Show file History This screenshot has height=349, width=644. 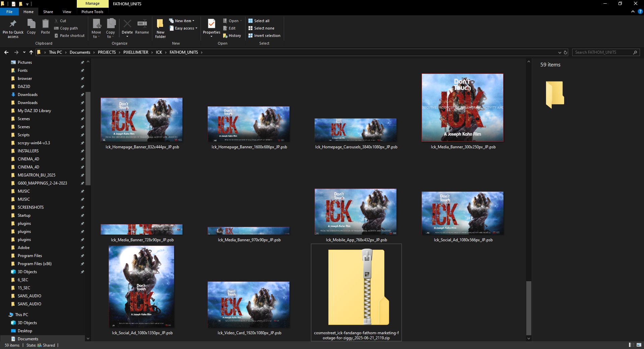(232, 36)
